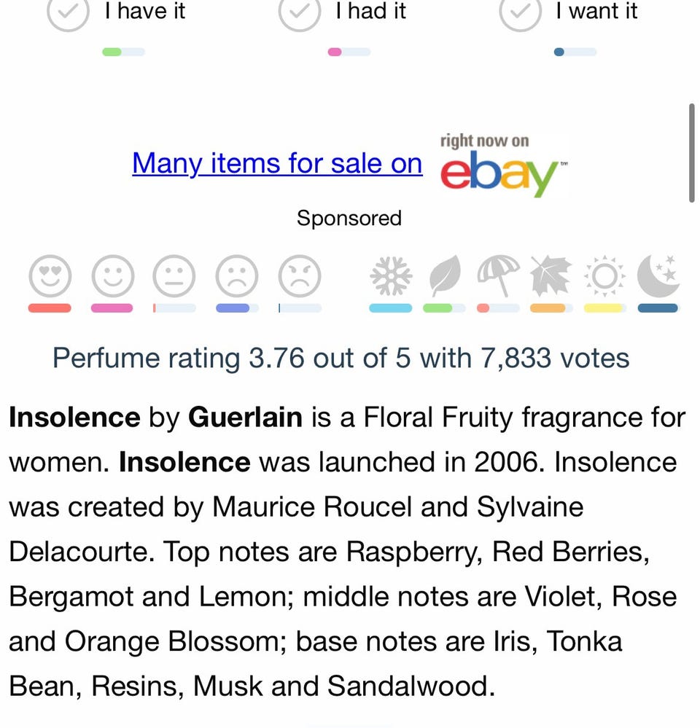Click the red love vote bar
Image resolution: width=700 pixels, height=728 pixels.
[50, 308]
